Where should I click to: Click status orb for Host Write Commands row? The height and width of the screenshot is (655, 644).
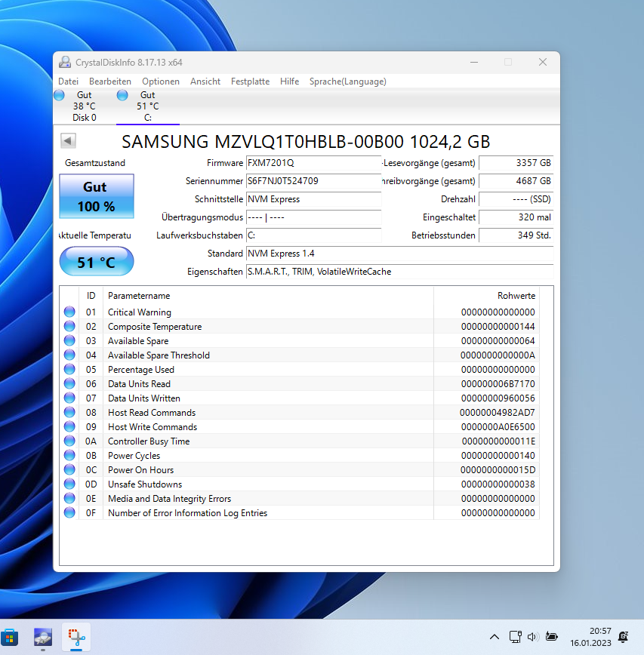click(x=69, y=426)
